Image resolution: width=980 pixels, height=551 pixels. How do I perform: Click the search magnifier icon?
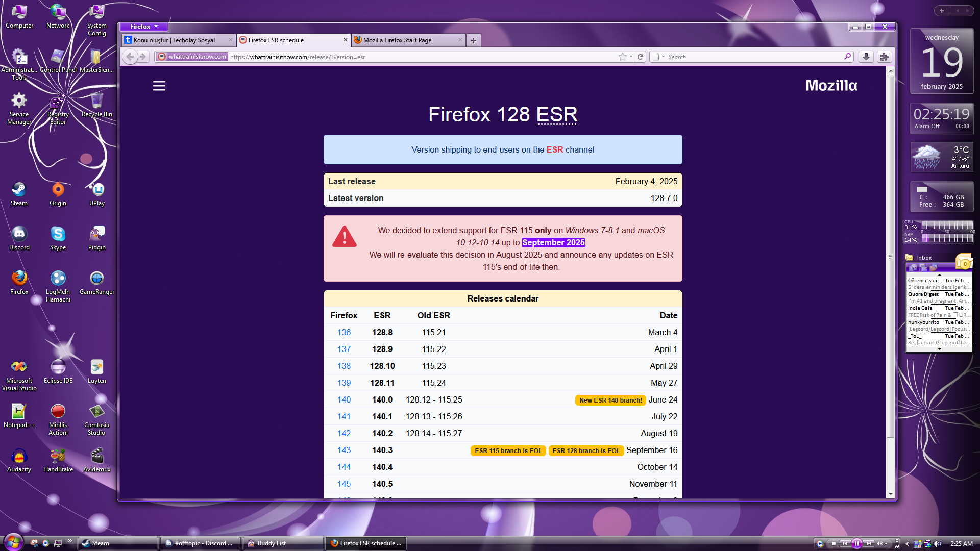click(848, 57)
